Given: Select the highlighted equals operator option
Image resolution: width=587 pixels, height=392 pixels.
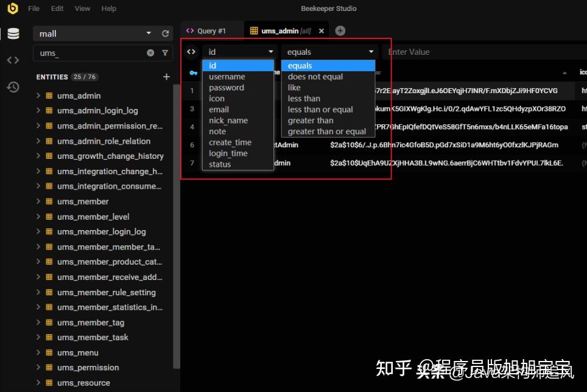Looking at the screenshot, I should point(328,66).
